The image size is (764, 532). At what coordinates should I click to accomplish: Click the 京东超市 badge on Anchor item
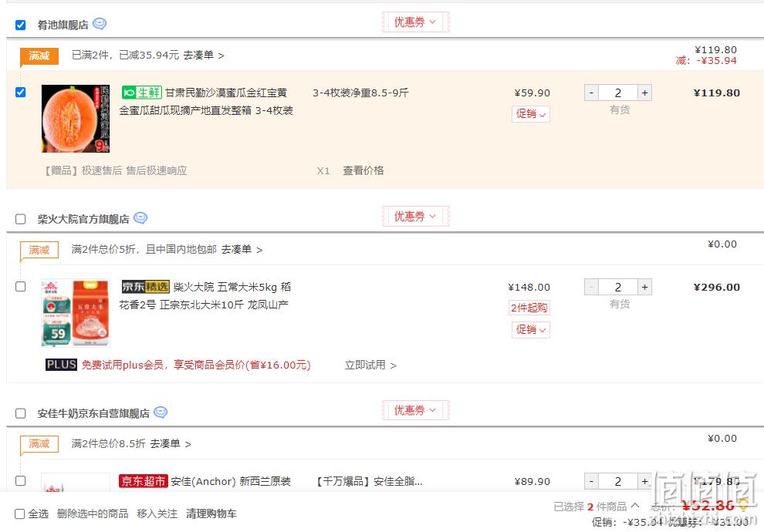click(x=144, y=481)
